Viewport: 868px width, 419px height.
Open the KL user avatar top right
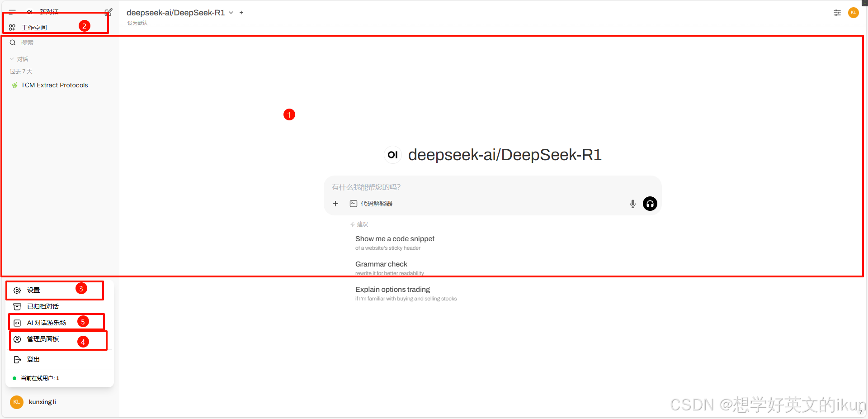(854, 13)
